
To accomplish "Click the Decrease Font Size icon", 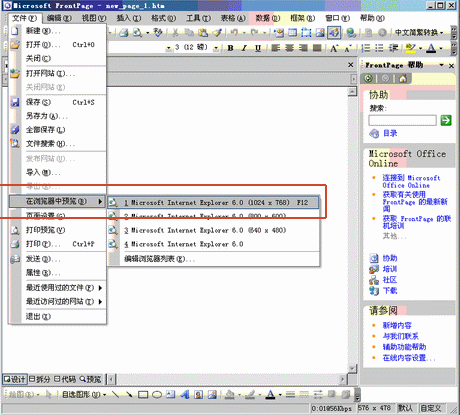I will pyautogui.click(x=348, y=48).
